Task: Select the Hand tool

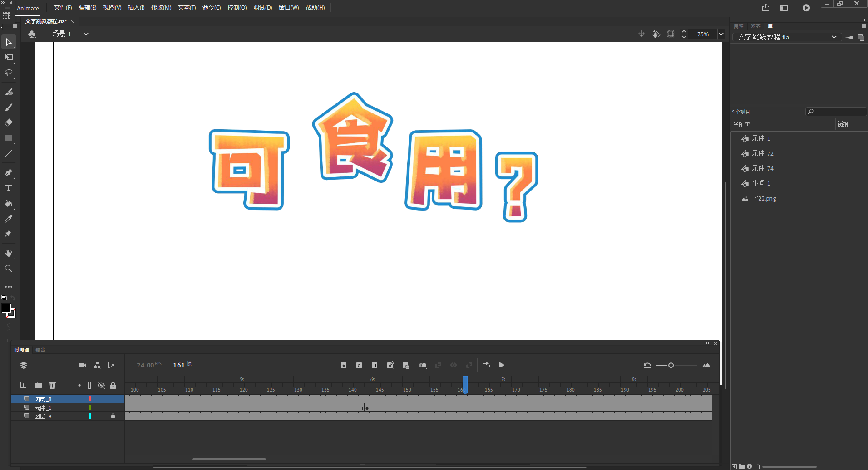Action: 9,253
